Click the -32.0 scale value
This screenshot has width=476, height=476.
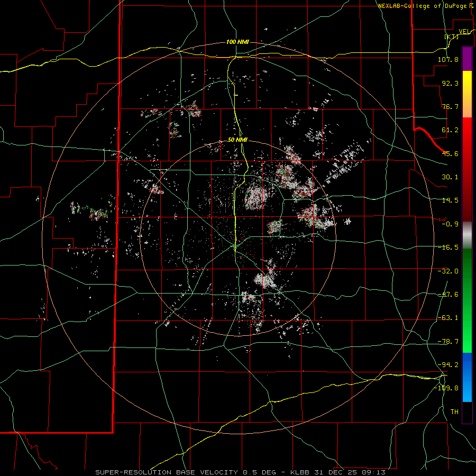point(448,271)
